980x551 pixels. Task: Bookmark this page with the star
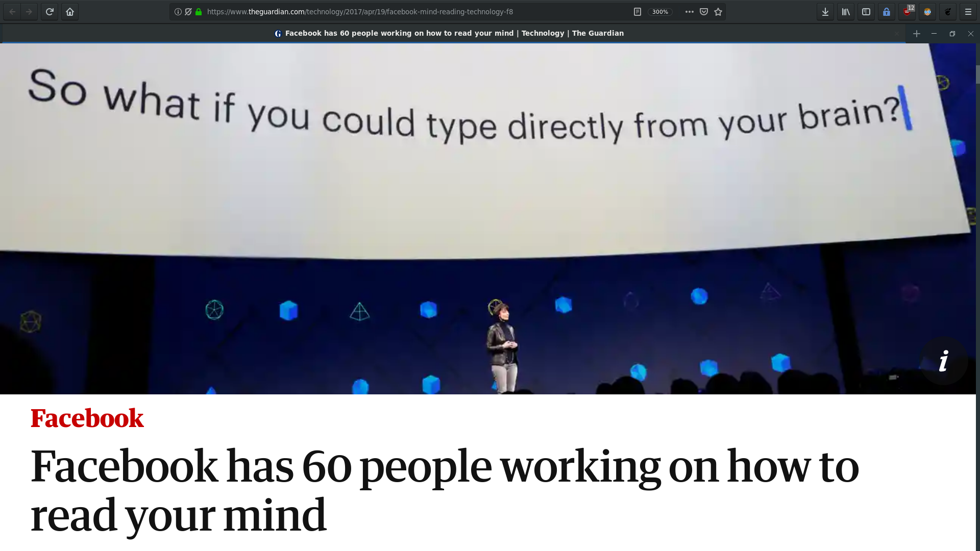point(718,12)
